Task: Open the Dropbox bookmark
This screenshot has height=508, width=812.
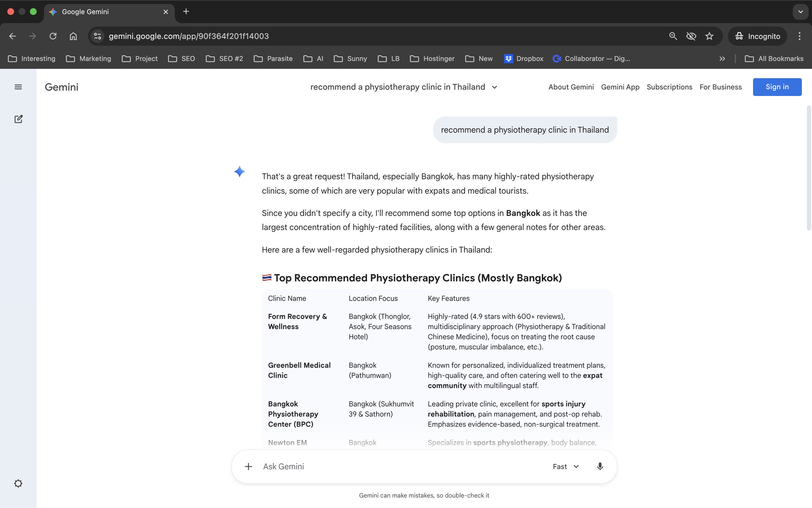Action: click(524, 59)
